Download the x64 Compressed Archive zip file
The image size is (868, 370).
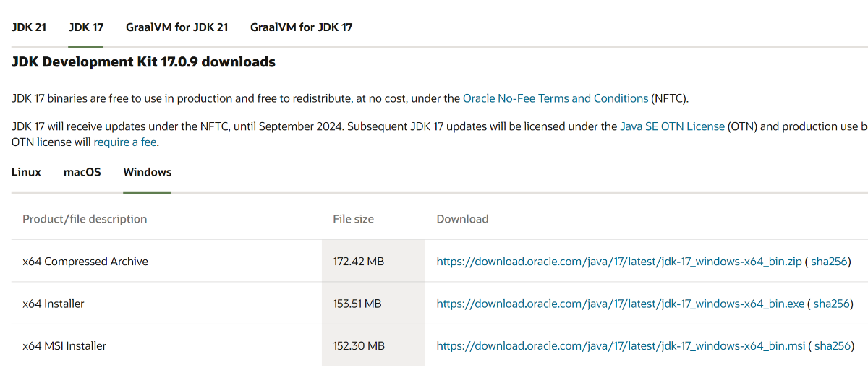(x=619, y=262)
